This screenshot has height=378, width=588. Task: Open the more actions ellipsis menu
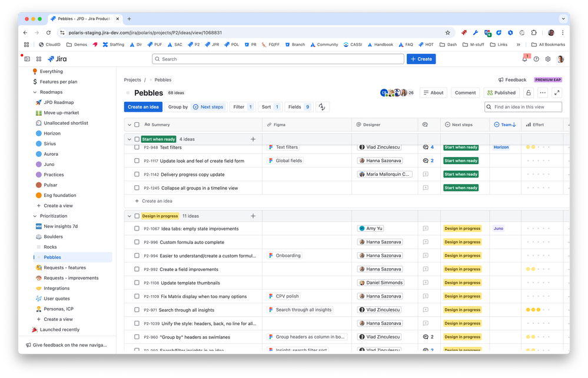point(543,92)
